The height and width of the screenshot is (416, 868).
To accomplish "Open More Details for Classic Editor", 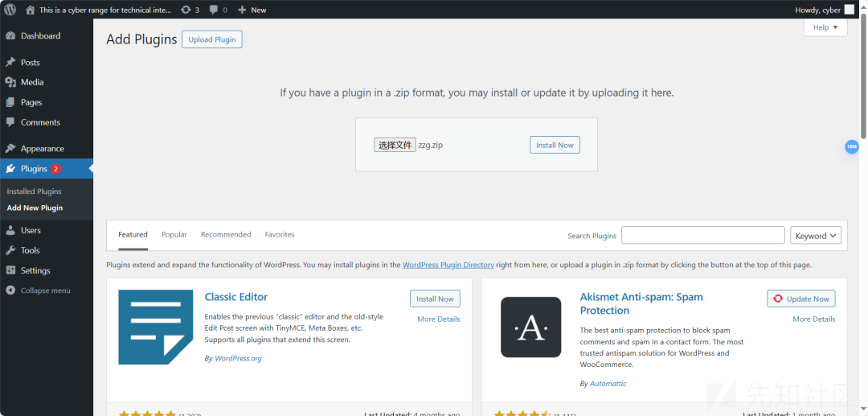I will (x=439, y=319).
